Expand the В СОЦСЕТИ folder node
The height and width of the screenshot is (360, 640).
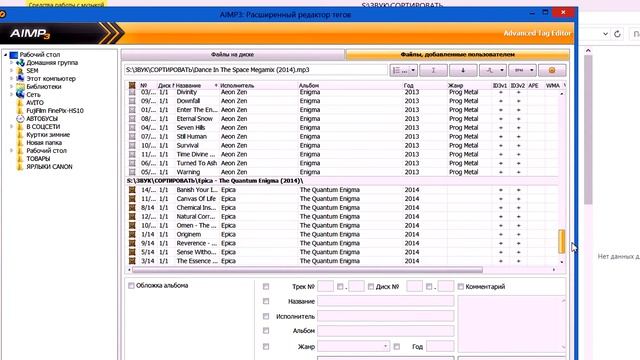[x=11, y=127]
